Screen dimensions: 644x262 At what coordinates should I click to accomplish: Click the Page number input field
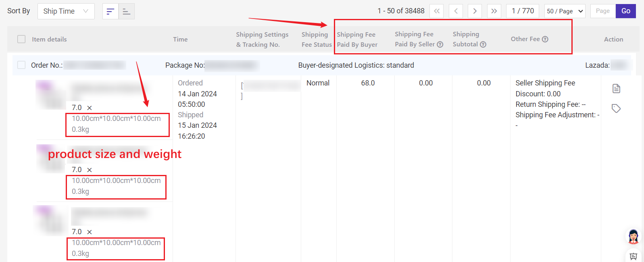click(x=602, y=11)
